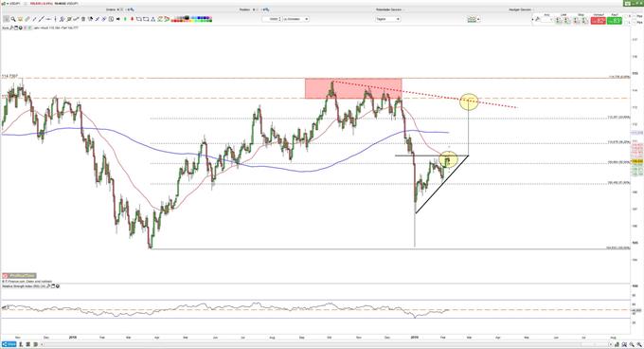
Task: Click the blue Share button
Action: (9, 344)
